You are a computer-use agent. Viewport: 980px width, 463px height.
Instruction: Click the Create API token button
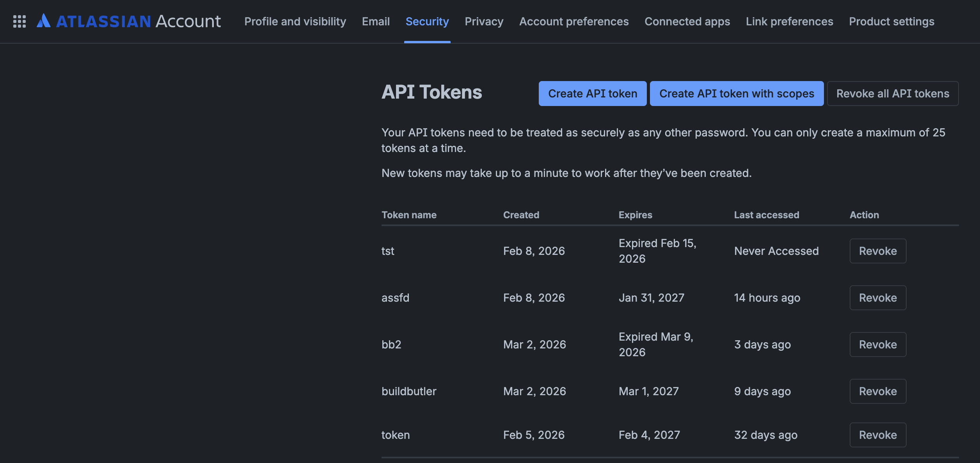[x=592, y=94]
